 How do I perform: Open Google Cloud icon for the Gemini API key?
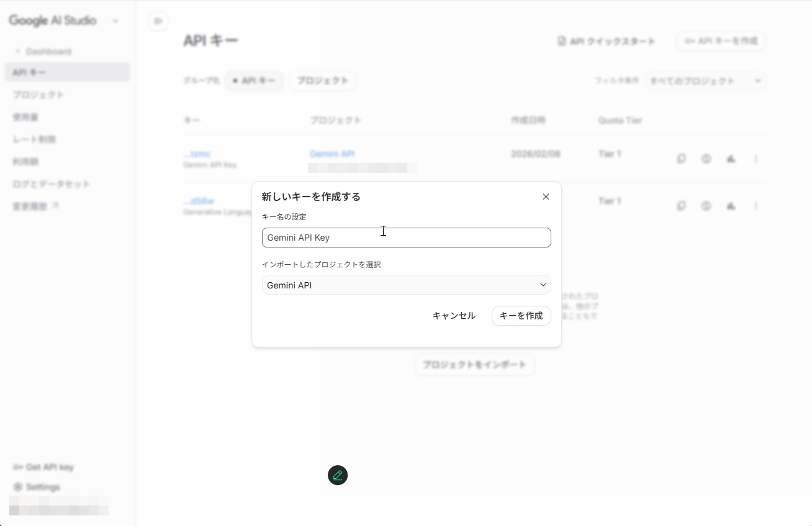(x=731, y=159)
